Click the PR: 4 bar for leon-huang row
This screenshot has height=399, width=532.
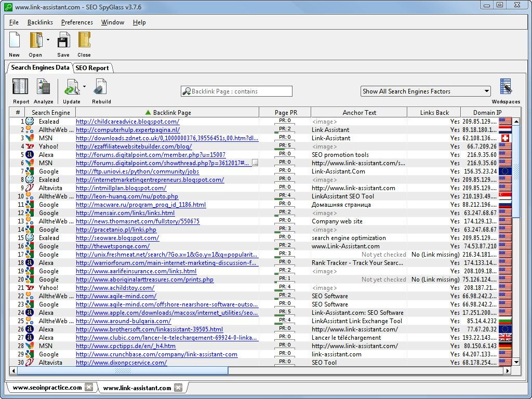tap(285, 196)
